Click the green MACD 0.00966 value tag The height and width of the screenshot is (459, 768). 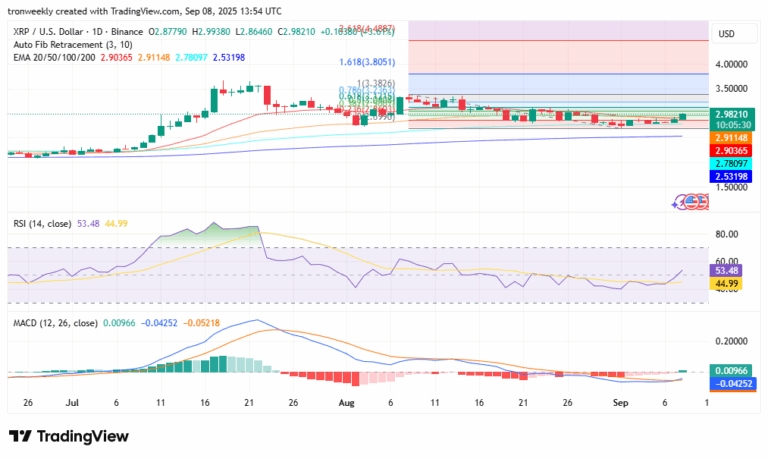(728, 372)
